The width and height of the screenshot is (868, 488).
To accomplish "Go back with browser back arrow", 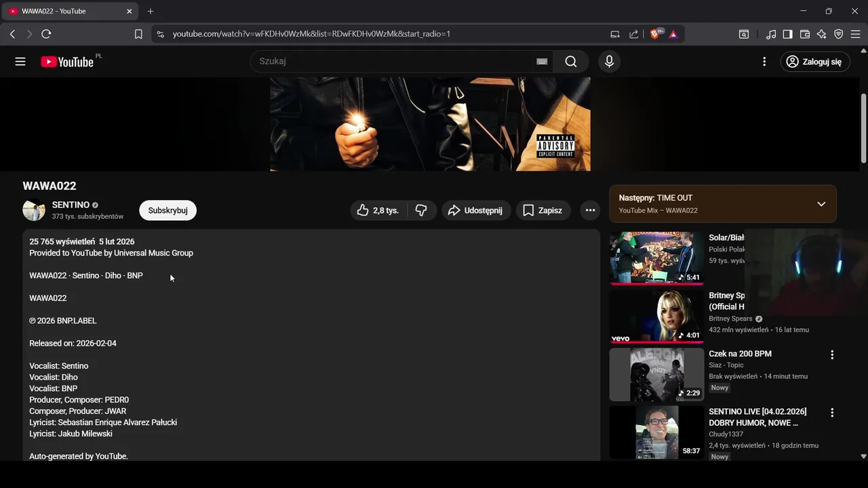I will [12, 34].
